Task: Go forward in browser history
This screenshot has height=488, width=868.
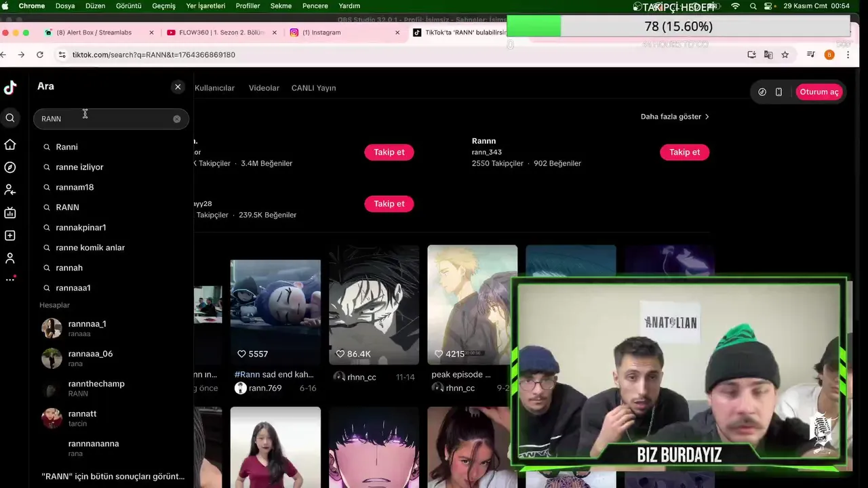Action: (x=22, y=55)
